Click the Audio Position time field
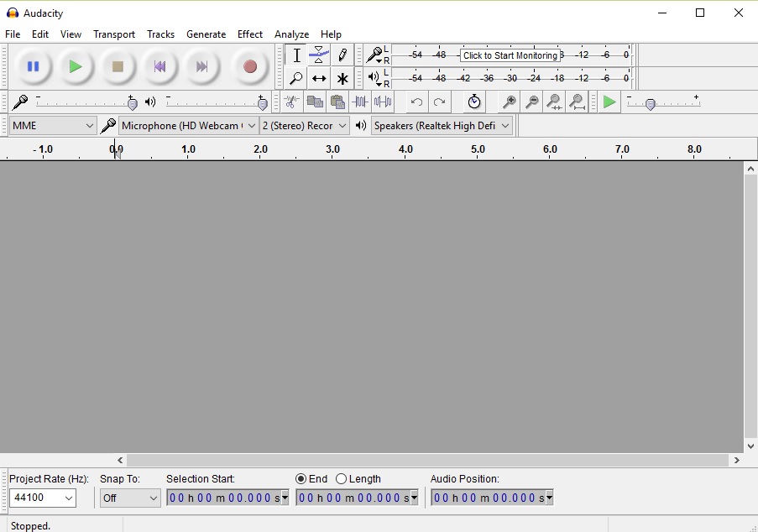Image resolution: width=758 pixels, height=532 pixels. [489, 498]
